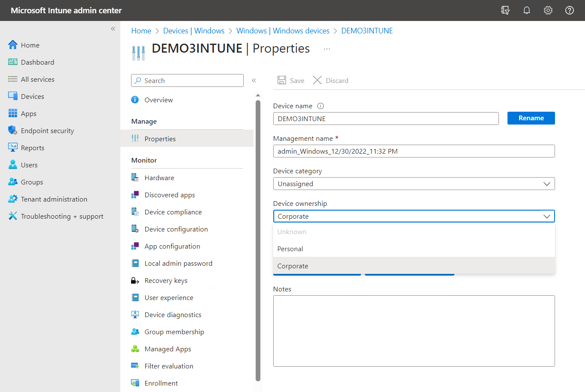Click the Managed Apps icon

click(x=135, y=349)
